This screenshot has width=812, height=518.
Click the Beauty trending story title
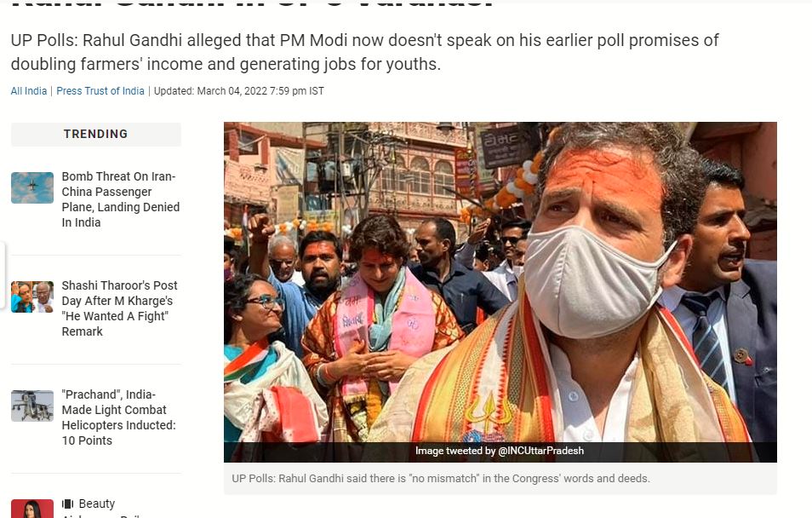pyautogui.click(x=97, y=504)
